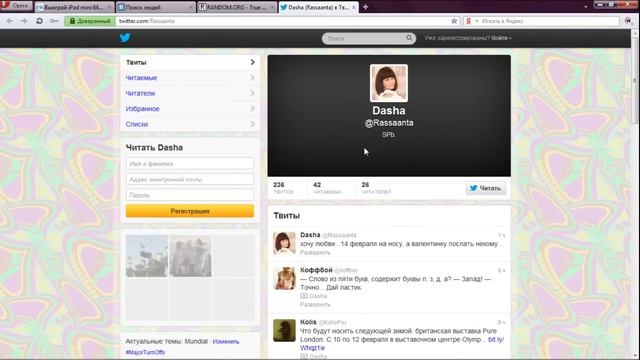The image size is (640, 360).
Task: Click the Читать follow button
Action: pos(486,188)
